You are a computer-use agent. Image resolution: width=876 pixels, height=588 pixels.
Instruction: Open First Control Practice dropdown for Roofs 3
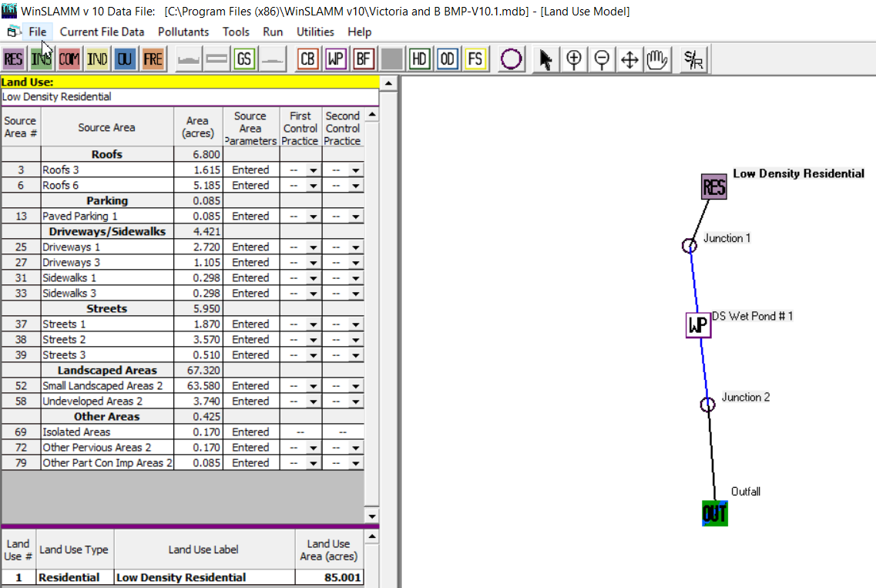(x=312, y=170)
